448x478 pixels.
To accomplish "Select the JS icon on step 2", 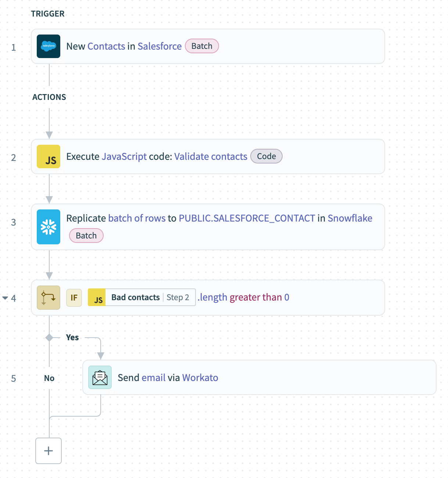I will coord(48,157).
